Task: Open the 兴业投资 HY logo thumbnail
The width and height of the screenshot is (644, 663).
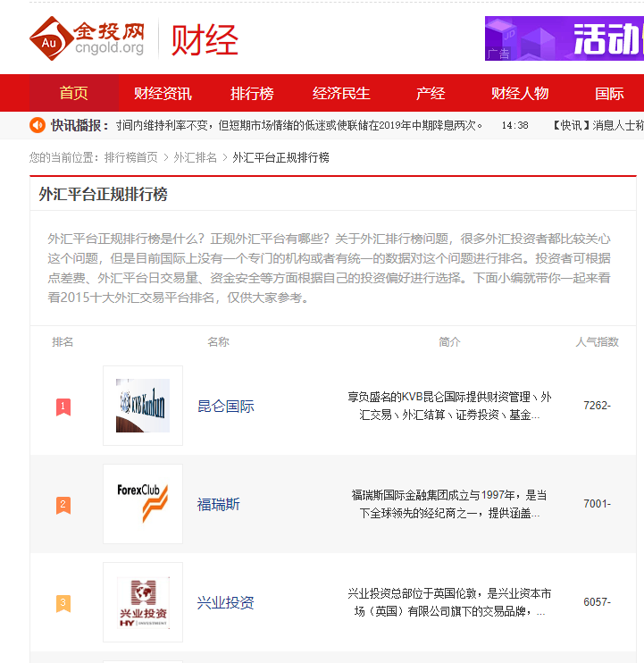Action: [x=143, y=602]
